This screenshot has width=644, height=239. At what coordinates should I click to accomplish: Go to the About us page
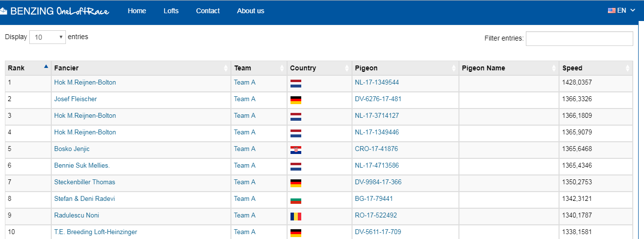(250, 11)
